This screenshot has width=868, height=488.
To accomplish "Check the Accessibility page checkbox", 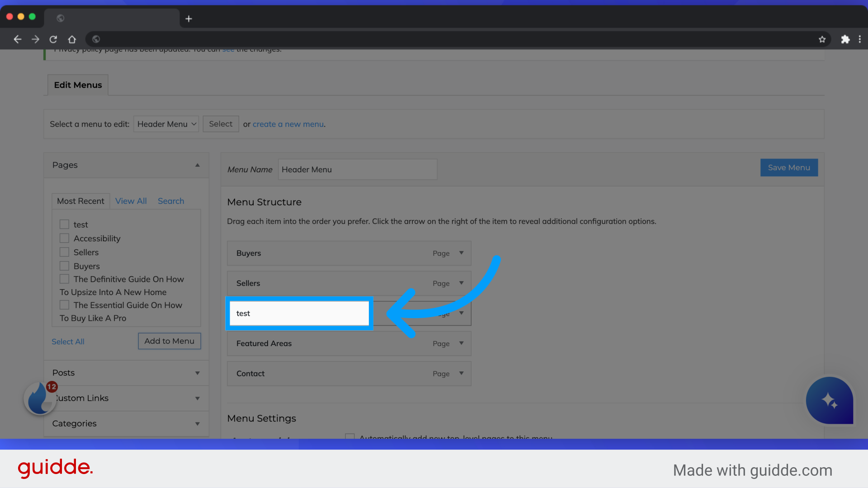I will pos(65,238).
